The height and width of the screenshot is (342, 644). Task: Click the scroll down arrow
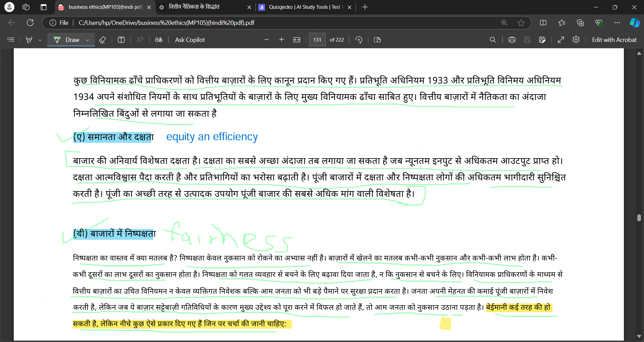[639, 336]
